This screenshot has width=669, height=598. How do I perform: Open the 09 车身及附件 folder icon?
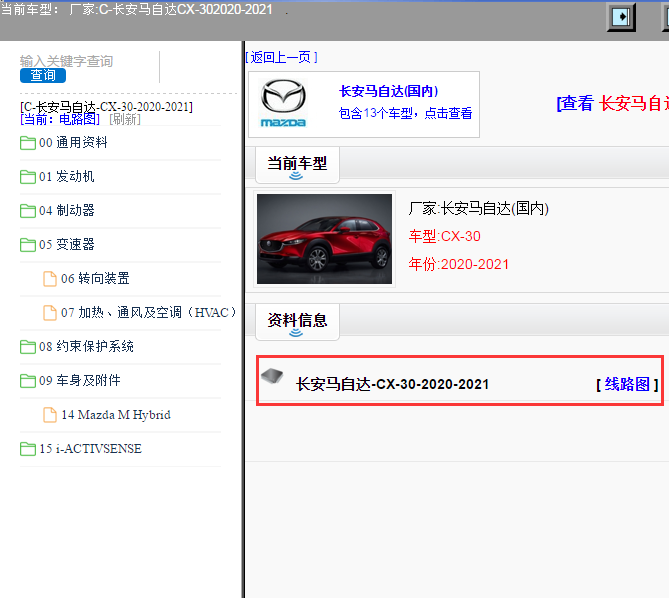pyautogui.click(x=28, y=380)
